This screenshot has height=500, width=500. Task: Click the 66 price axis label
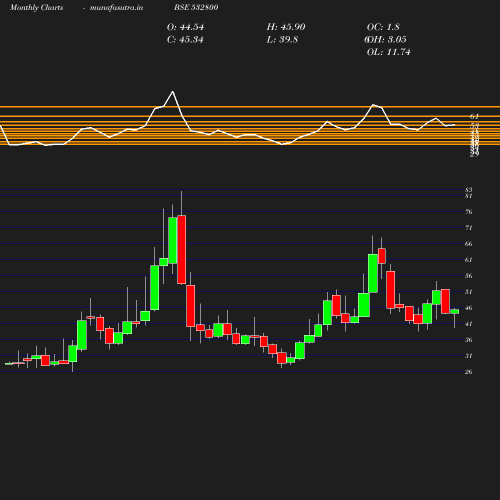tap(469, 244)
